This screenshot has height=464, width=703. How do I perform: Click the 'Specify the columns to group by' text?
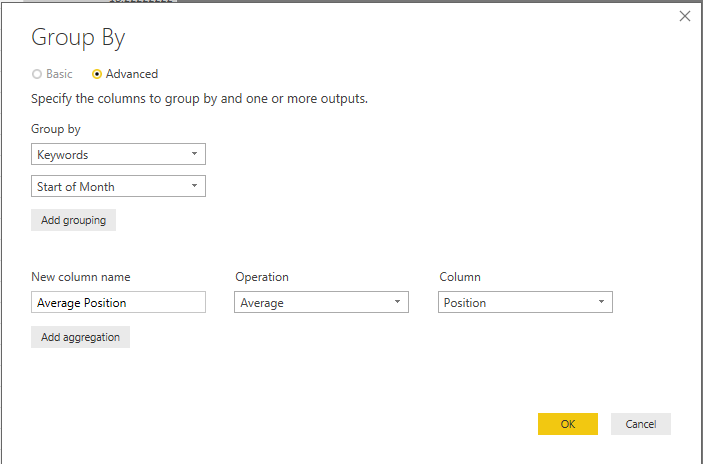tap(200, 99)
